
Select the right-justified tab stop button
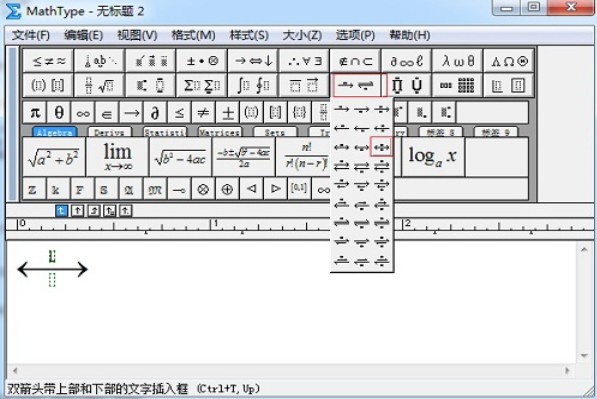(94, 211)
